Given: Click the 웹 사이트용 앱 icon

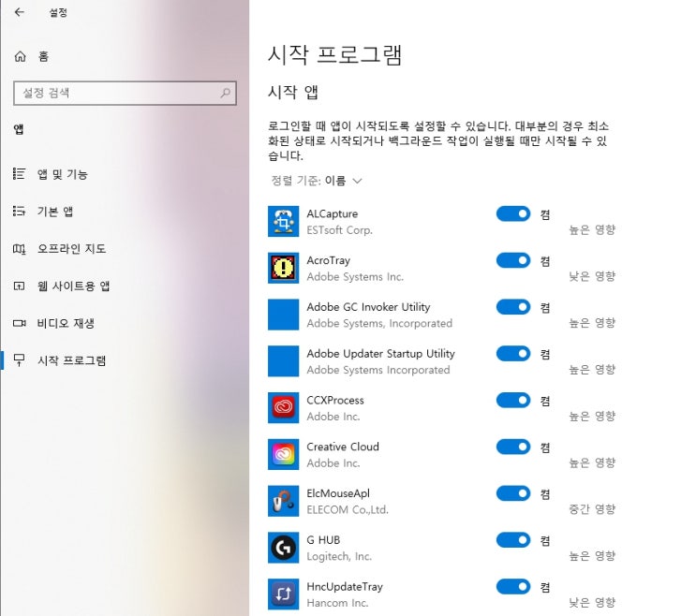Looking at the screenshot, I should tap(19, 286).
